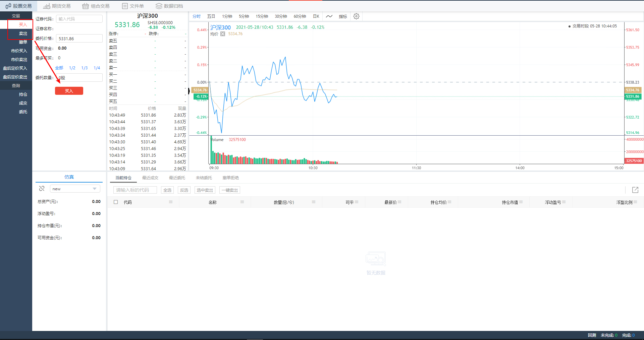Focus the 请输入标的代码 search field

coord(135,190)
